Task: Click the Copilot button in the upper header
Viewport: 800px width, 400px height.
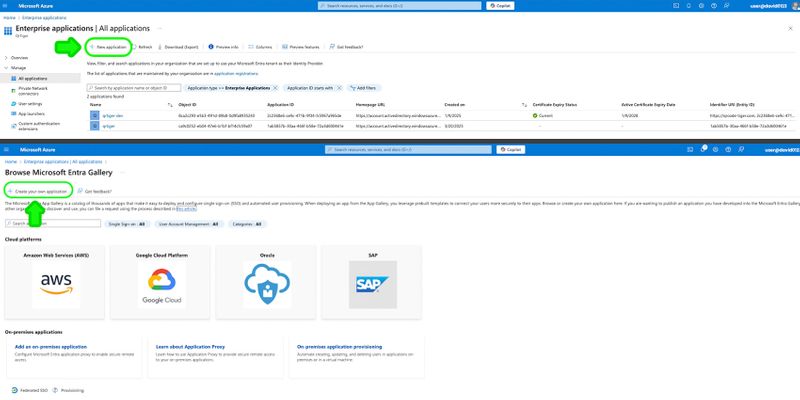Action: (500, 6)
